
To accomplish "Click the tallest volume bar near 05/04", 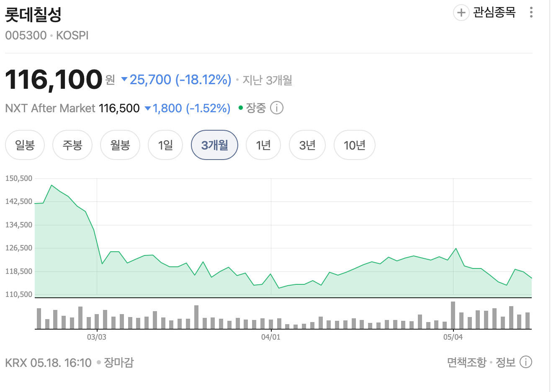I will (x=453, y=315).
